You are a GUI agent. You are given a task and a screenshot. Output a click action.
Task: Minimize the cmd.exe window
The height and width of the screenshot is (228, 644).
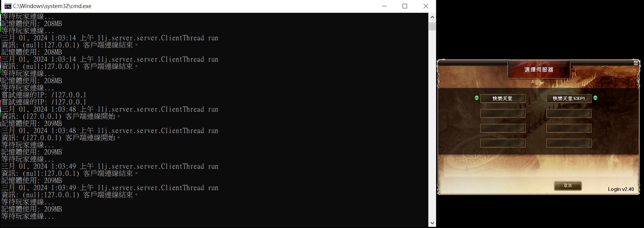384,6
